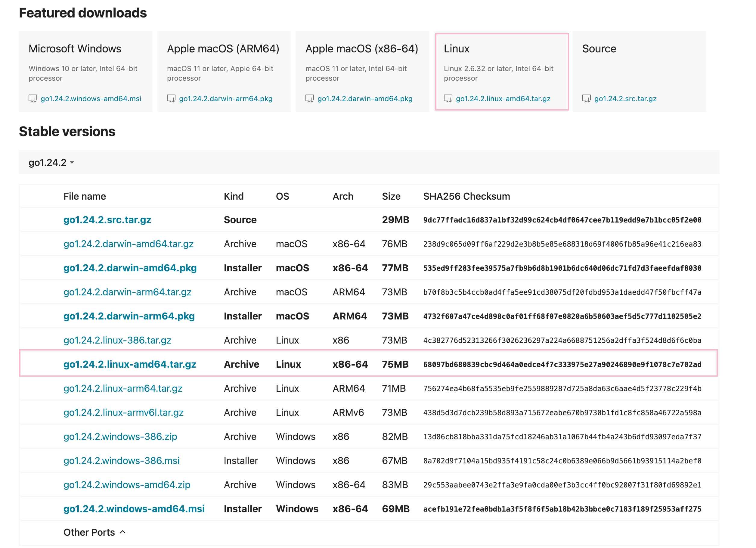Click download icon beside go1.24.2.src.tar.gz featured link
This screenshot has width=756, height=548.
click(586, 99)
